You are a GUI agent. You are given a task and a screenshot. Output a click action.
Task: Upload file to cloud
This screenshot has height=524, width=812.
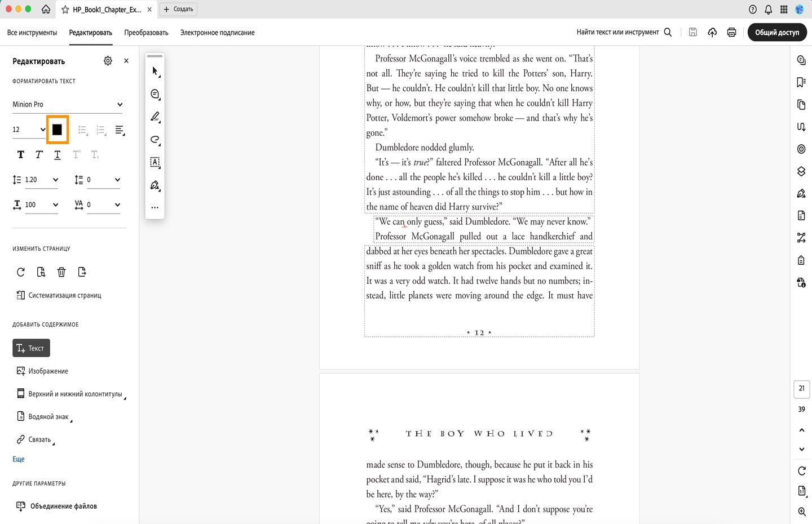712,32
